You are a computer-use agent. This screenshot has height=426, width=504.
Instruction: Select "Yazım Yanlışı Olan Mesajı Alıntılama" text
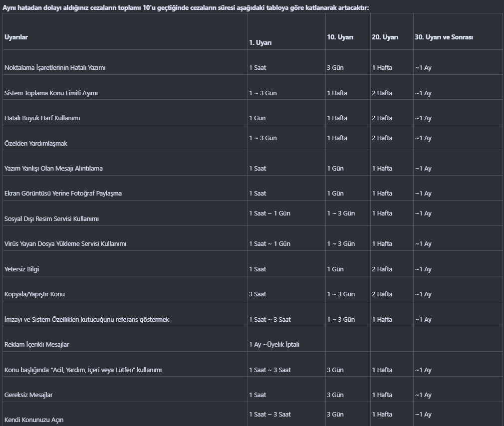point(53,169)
